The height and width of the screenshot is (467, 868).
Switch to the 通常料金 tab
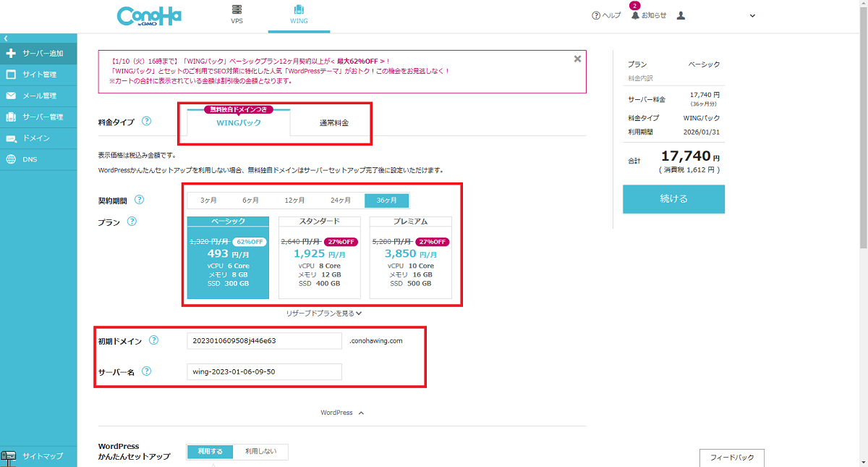point(334,123)
